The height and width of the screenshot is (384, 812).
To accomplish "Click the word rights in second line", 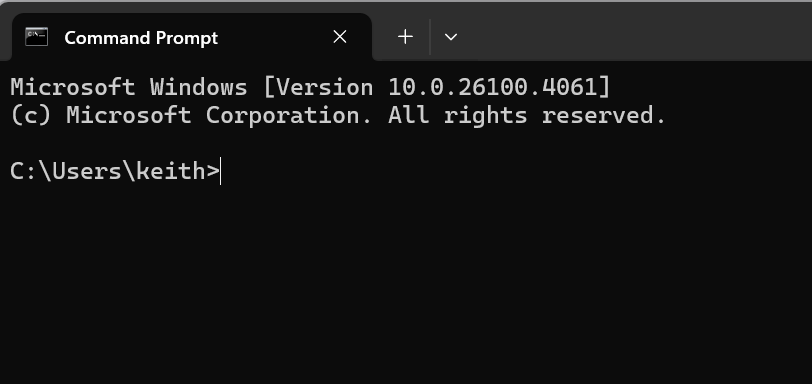I will pos(485,116).
